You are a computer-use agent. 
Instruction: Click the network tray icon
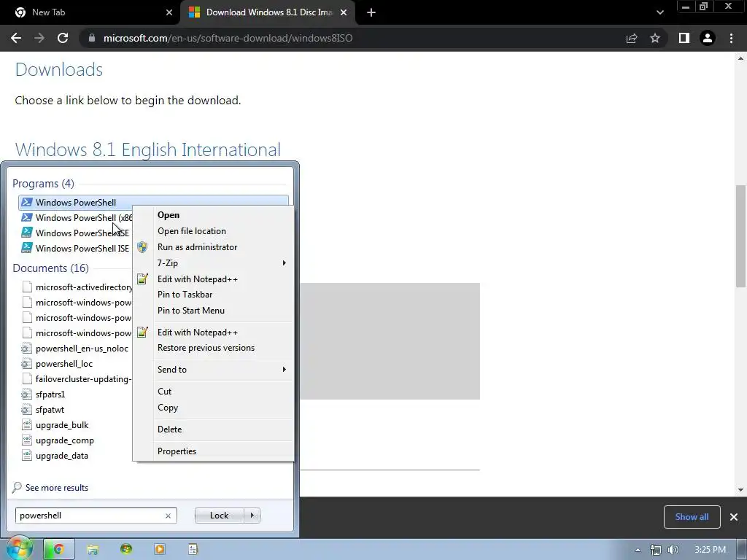click(656, 550)
